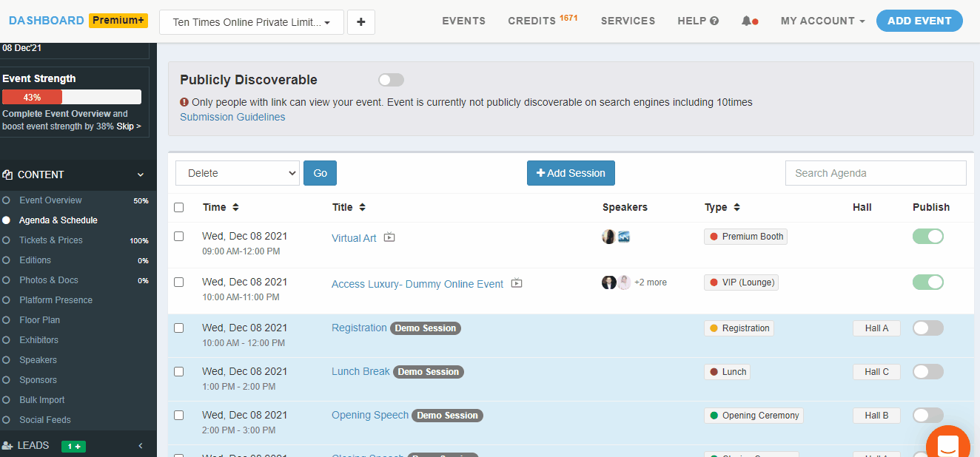The image size is (980, 457).
Task: Open the Registration type tag
Action: [x=739, y=328]
